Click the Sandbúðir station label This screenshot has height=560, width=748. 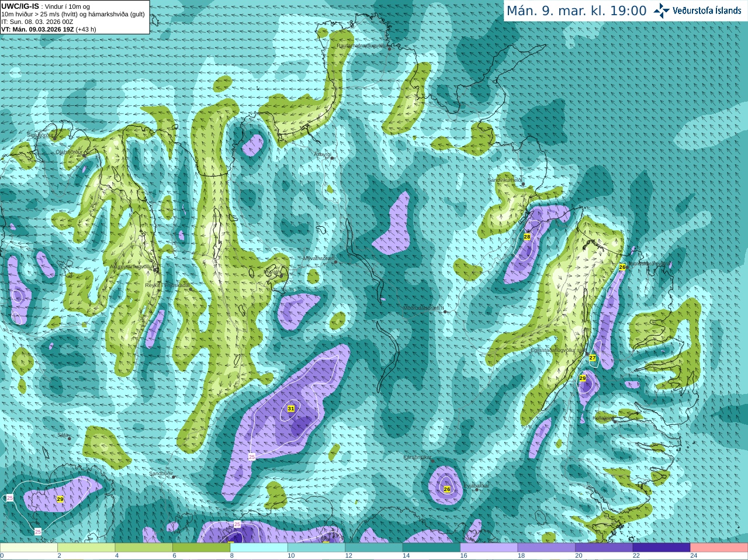pos(161,473)
